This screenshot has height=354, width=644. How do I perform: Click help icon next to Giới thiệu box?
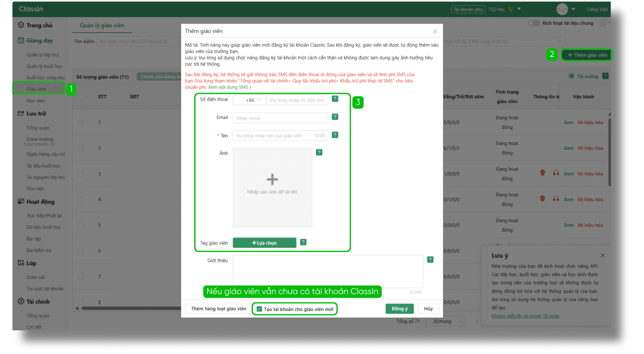click(430, 260)
